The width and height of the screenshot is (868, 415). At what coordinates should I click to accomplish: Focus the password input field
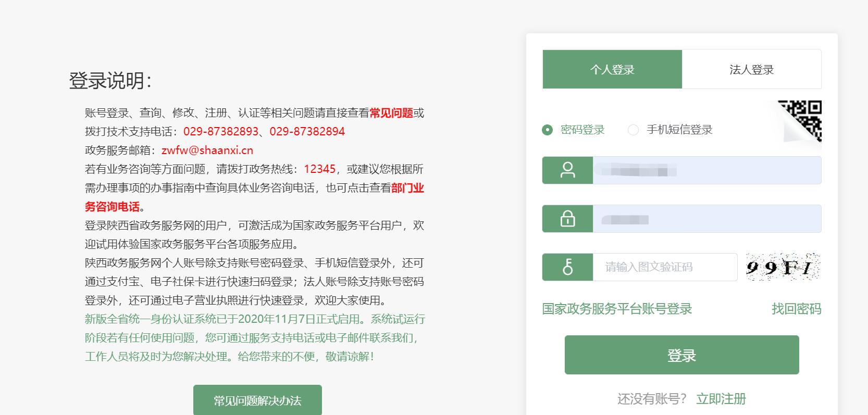pyautogui.click(x=706, y=219)
